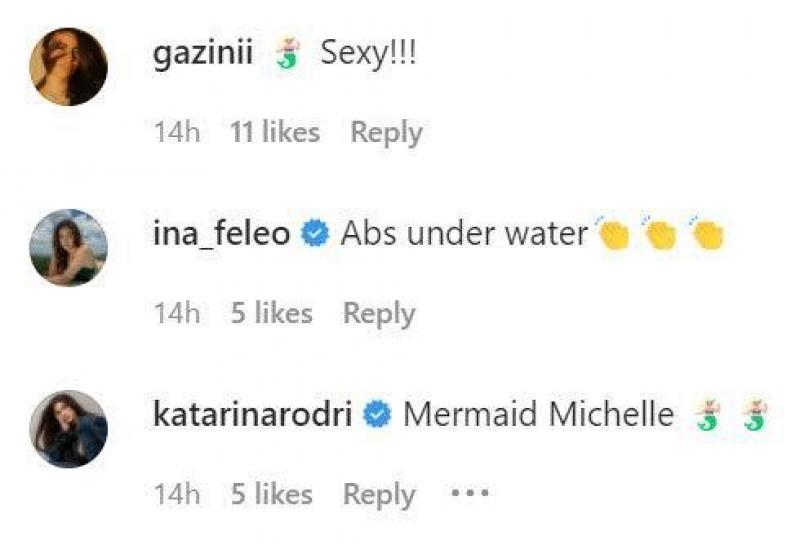This screenshot has height=545, width=800.
Task: Click the mermaid emoji in gazinii's comment
Action: 288,56
